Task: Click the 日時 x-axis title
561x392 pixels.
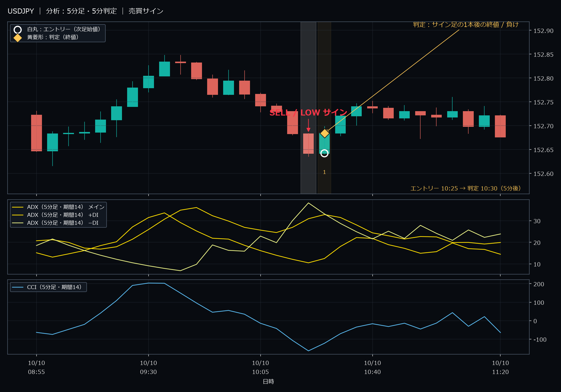Action: [268, 382]
